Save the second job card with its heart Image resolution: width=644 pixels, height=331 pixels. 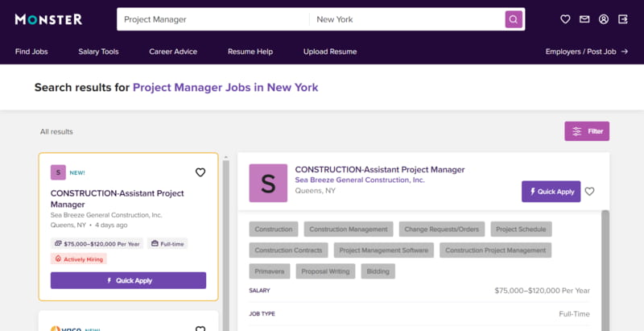200,329
